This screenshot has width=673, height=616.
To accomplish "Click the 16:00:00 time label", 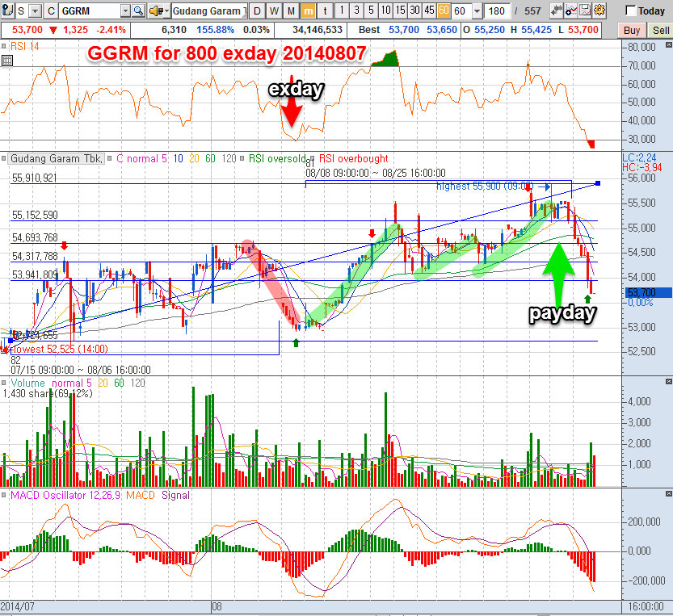I will [x=646, y=607].
